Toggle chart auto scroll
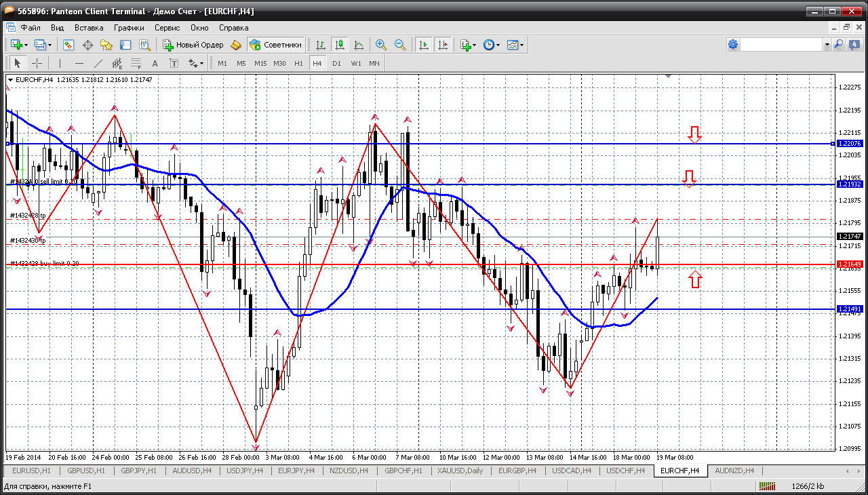 click(x=424, y=45)
